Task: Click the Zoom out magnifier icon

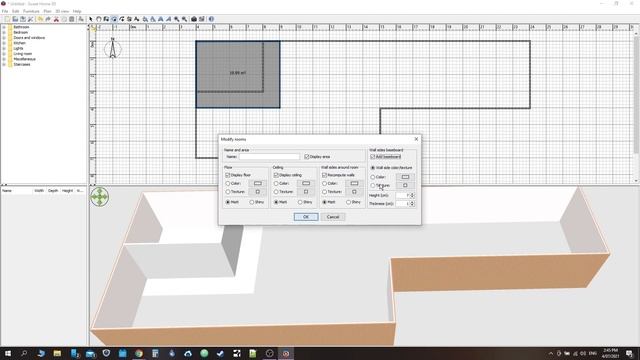Action: [x=184, y=19]
